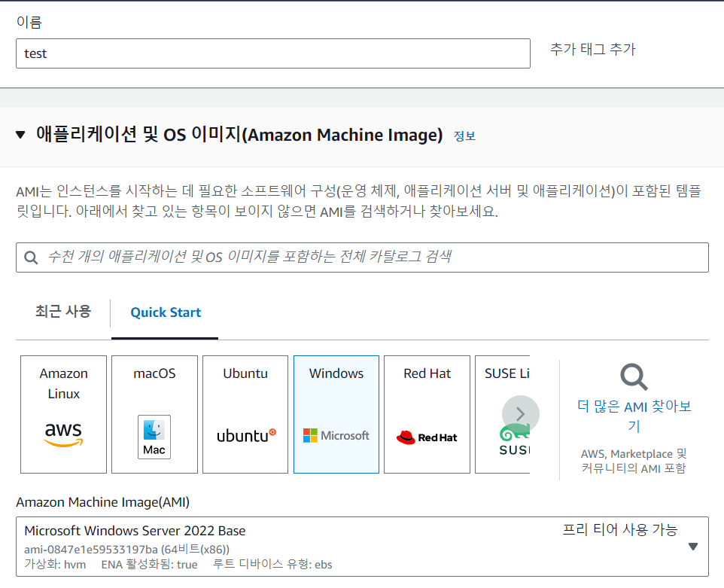This screenshot has height=588, width=724.
Task: Collapse the 애플리케이션 및 OS 이미지 section triangle
Action: [x=20, y=135]
